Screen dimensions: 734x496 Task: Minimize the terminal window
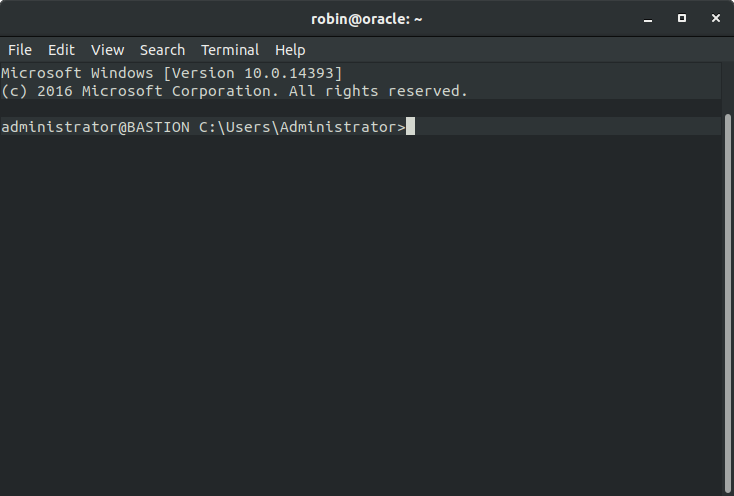click(x=648, y=19)
